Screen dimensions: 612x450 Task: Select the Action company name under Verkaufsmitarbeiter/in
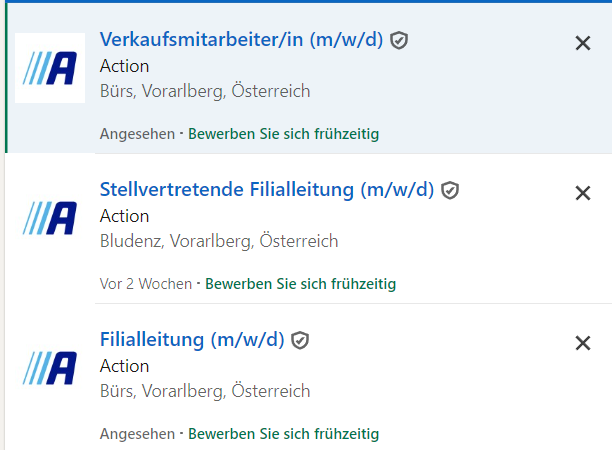(x=125, y=66)
